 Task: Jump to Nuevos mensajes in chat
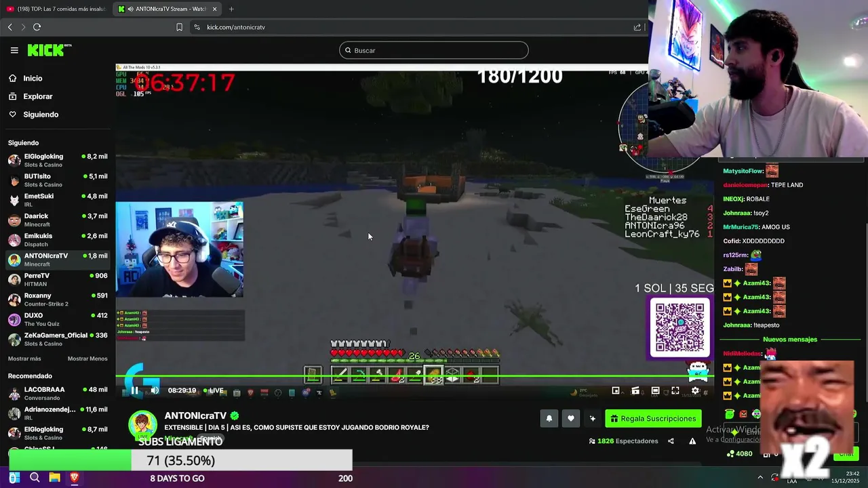[x=790, y=340]
